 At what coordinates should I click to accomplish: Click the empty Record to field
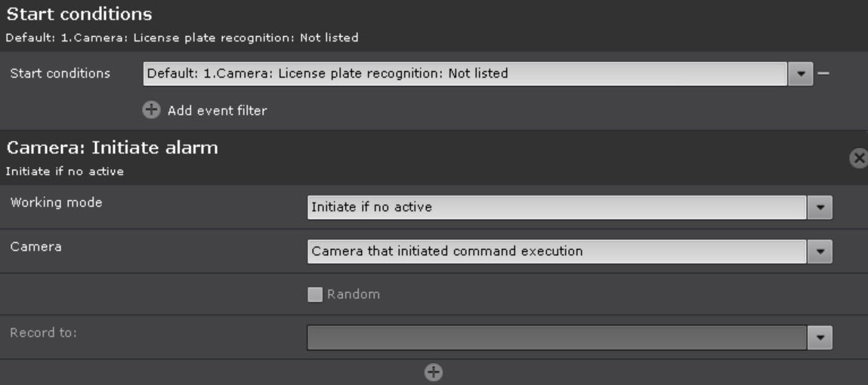[x=556, y=337]
